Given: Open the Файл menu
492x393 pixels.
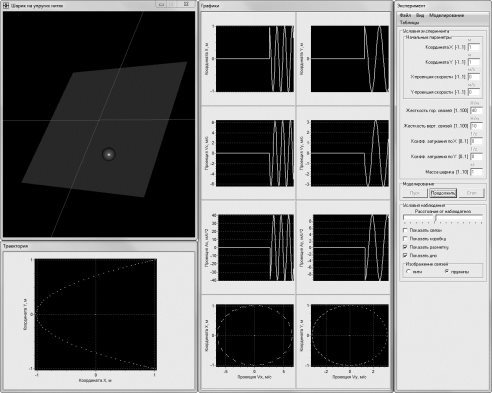Looking at the screenshot, I should (x=405, y=15).
